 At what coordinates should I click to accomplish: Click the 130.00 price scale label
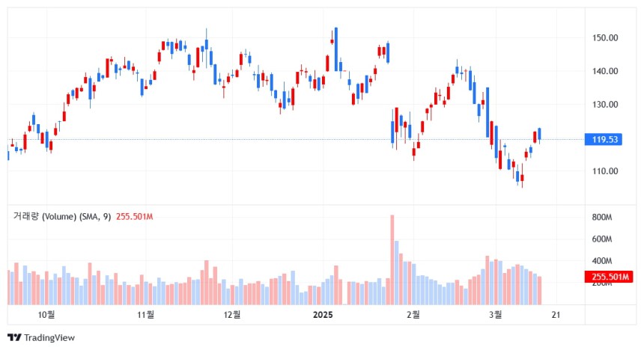tap(604, 105)
